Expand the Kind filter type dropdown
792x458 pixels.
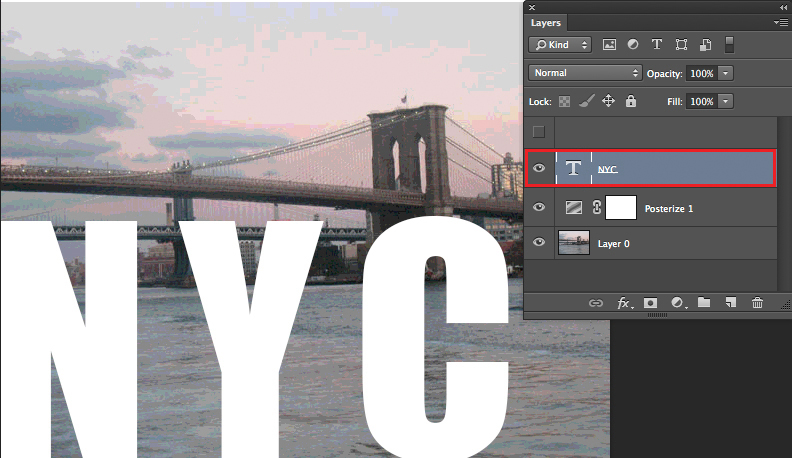click(x=560, y=45)
